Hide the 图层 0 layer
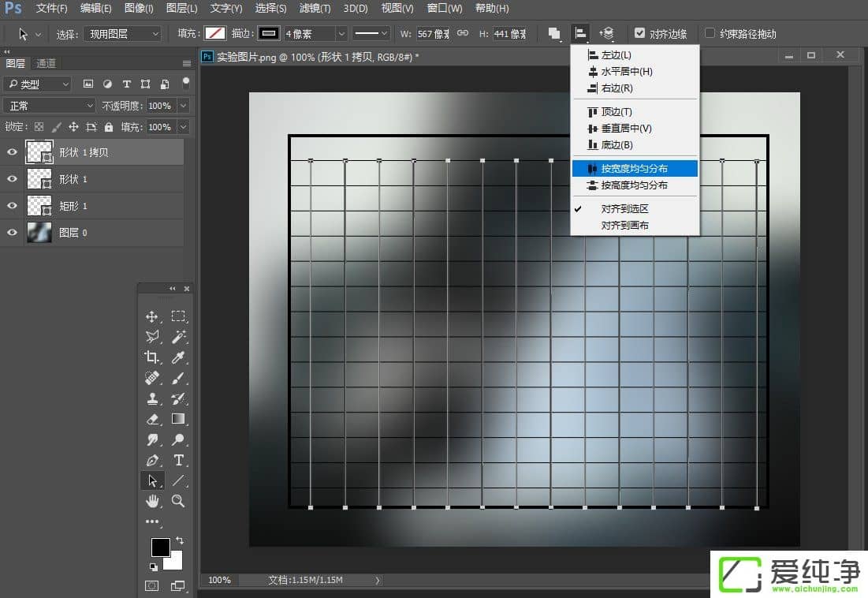Screen dimensions: 868x598 [x=12, y=232]
